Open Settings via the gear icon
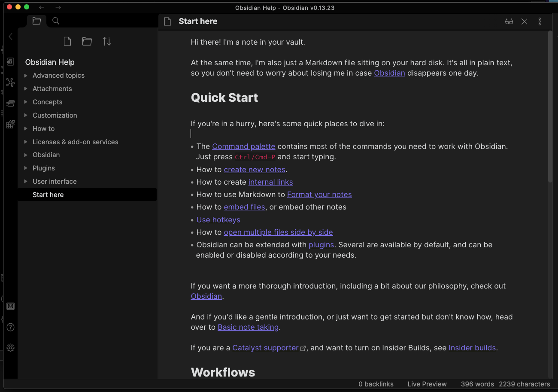This screenshot has height=392, width=558. [x=11, y=348]
